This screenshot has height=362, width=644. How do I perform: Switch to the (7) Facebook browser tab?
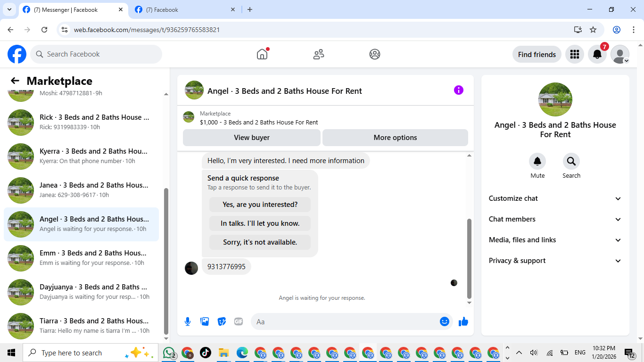coord(186,9)
